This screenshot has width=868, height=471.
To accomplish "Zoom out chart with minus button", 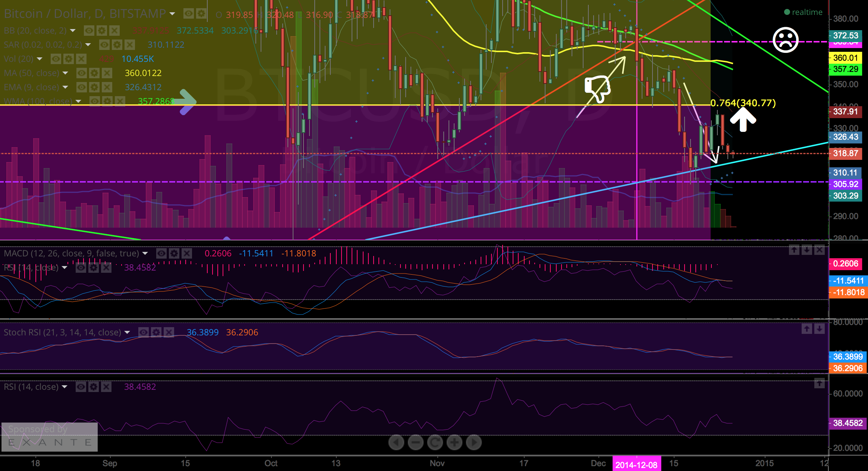I will 416,443.
